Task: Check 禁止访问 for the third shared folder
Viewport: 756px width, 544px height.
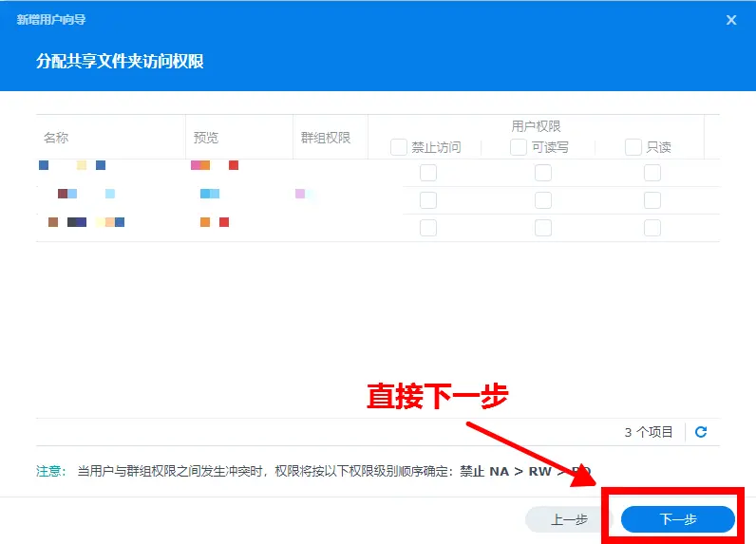Action: (428, 228)
